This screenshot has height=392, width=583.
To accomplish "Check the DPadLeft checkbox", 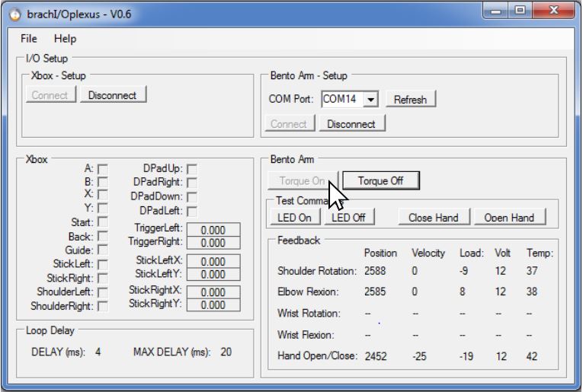I will 192,210.
